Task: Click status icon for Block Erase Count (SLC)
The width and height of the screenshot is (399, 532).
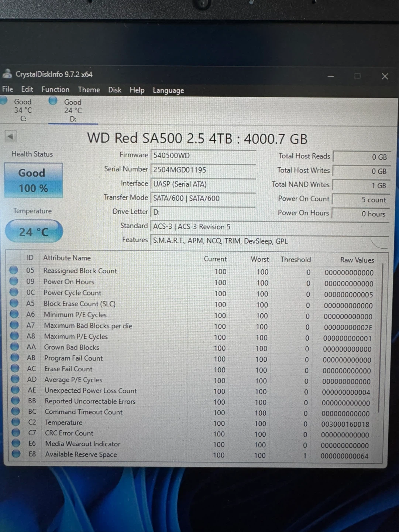Action: (14, 303)
